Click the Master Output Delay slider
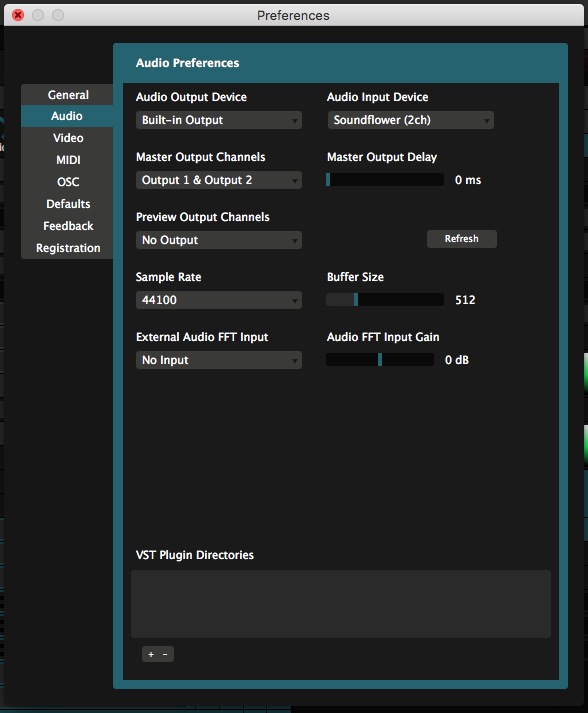Screen dimensions: 588x713 coord(385,180)
